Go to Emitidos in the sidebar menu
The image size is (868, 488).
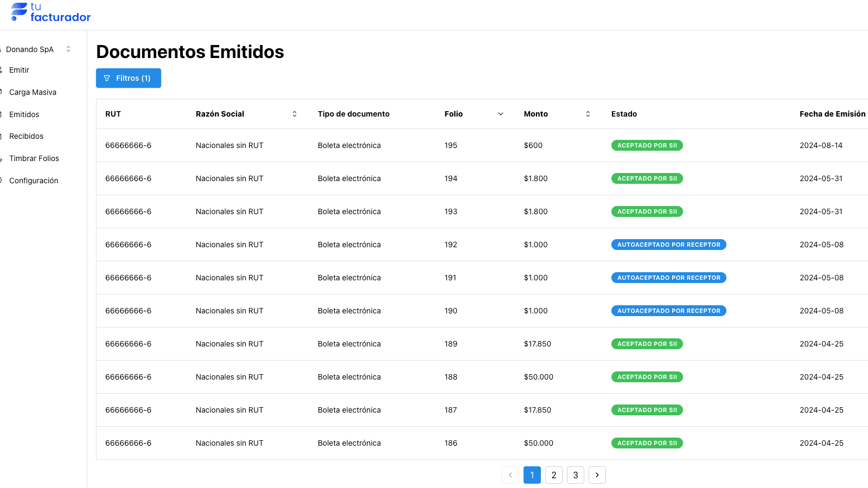[24, 114]
